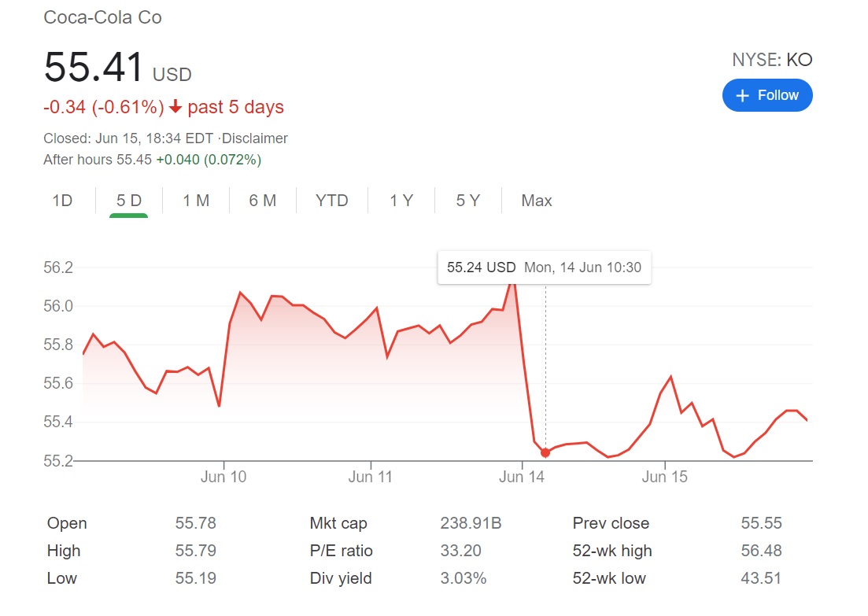868x616 pixels.
Task: Switch to the 6 M chart range
Action: 263,201
